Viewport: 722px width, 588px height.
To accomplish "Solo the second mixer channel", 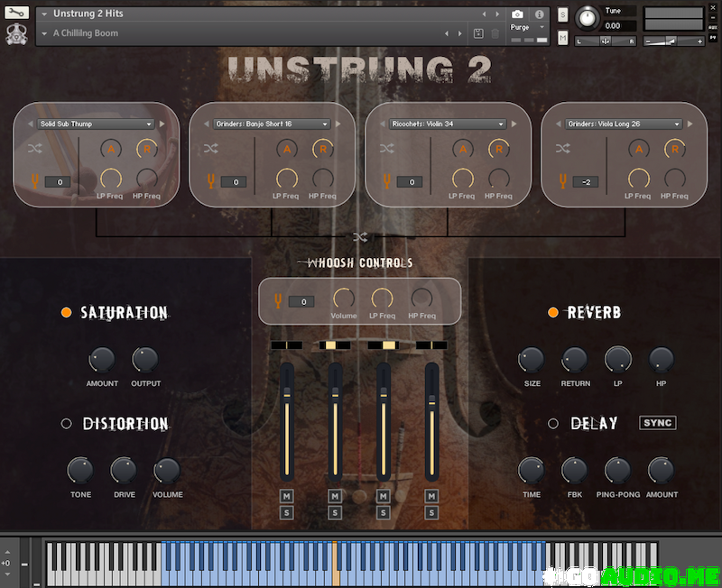I will (x=335, y=513).
